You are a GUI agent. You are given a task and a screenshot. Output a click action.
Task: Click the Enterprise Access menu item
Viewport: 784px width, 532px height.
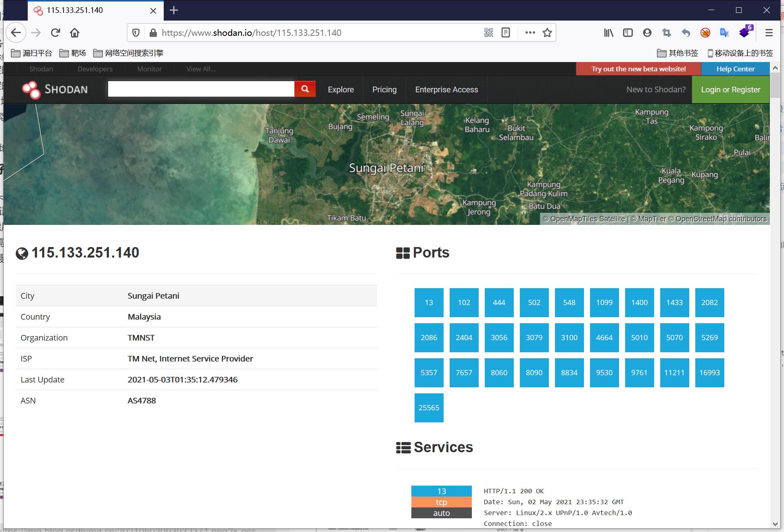[x=446, y=89]
